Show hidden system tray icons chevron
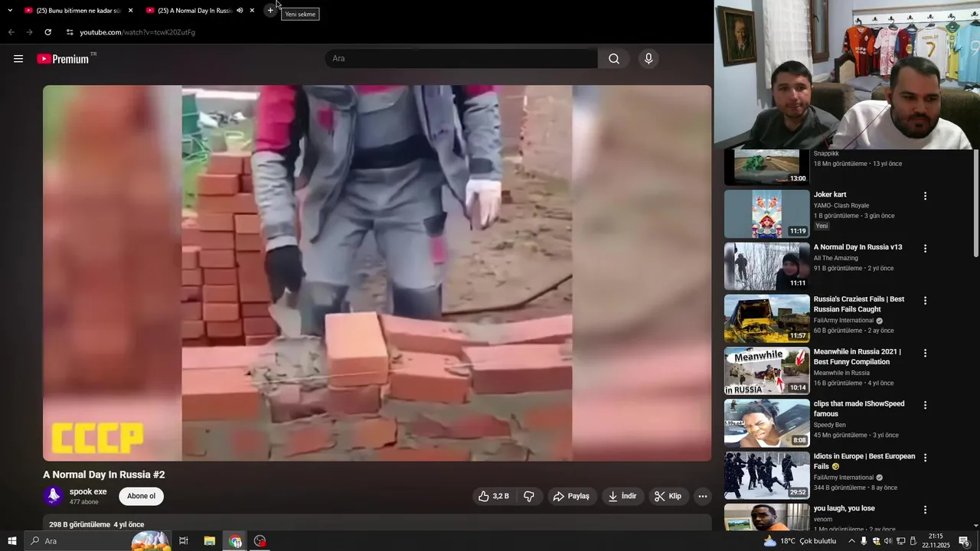Image resolution: width=980 pixels, height=551 pixels. [x=851, y=541]
